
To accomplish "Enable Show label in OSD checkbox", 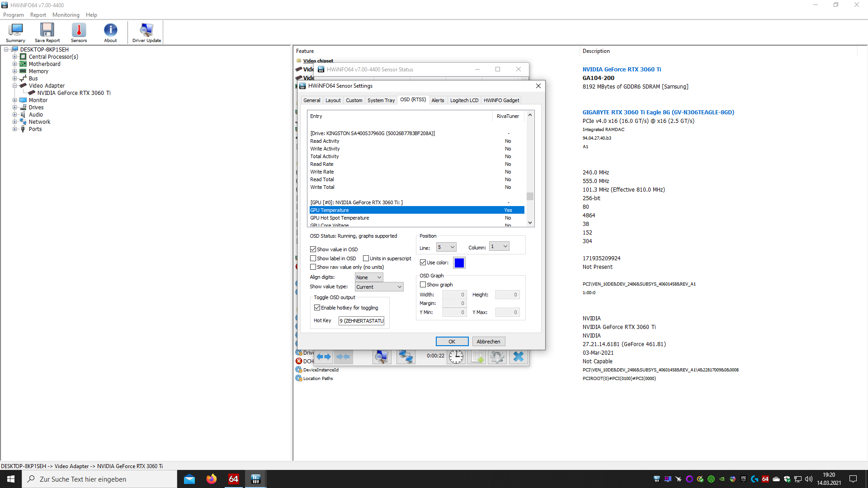I will click(x=313, y=258).
